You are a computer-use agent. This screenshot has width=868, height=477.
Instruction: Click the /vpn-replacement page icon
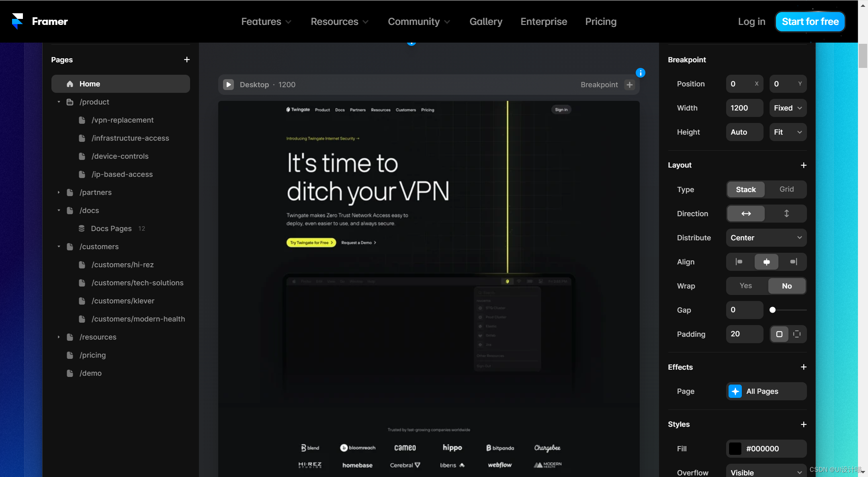[x=82, y=120]
